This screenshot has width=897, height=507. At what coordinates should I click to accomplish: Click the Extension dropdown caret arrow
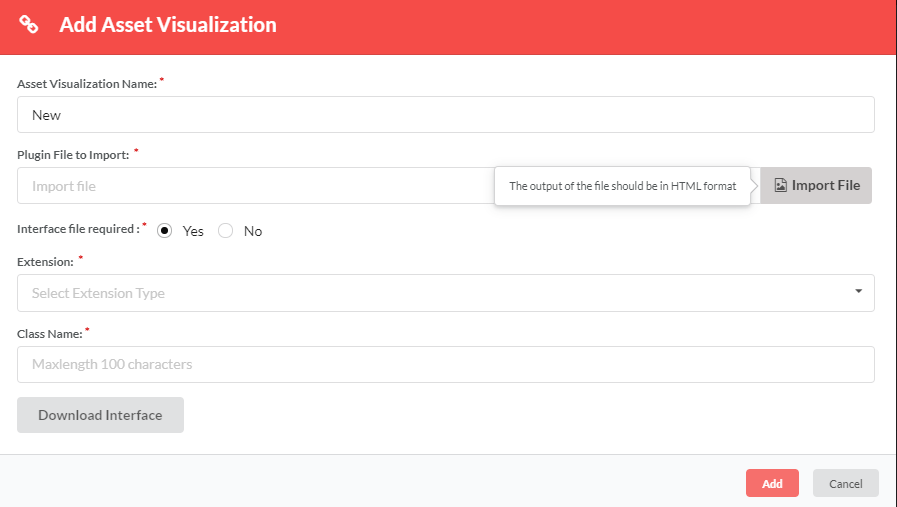coord(858,292)
